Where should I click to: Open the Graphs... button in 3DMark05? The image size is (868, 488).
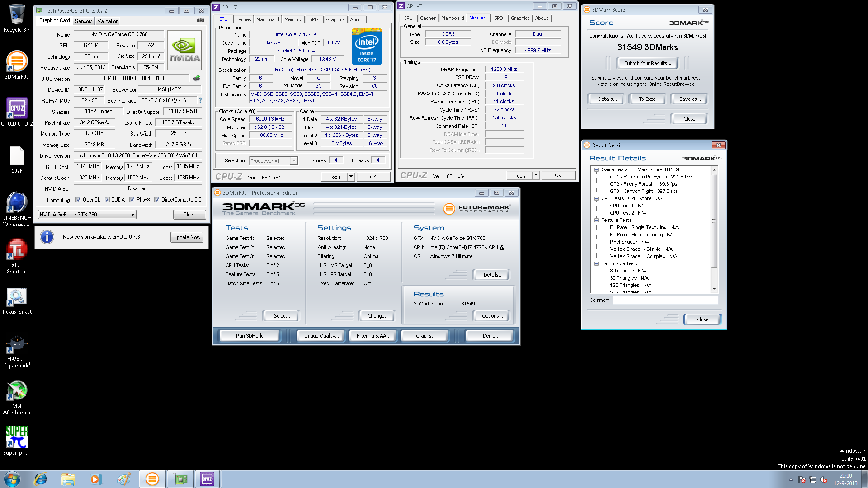(x=425, y=336)
